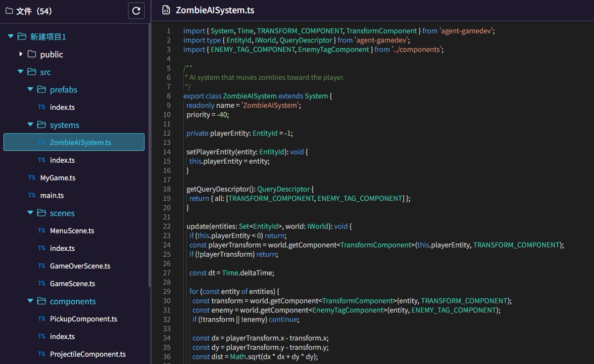Viewport: 594px width, 364px height.
Task: Click the setPlayerEntity method declaration line
Action: tap(247, 151)
